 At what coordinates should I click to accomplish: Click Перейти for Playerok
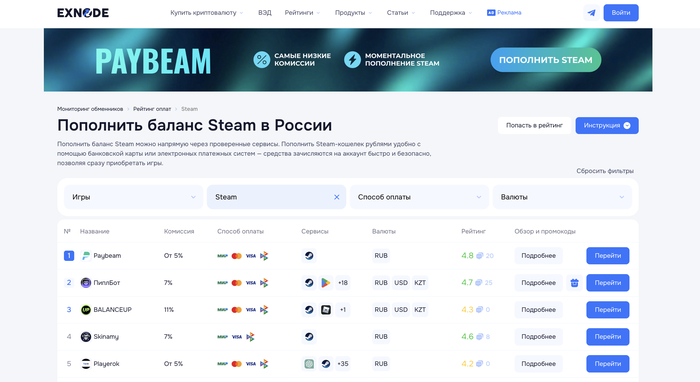[x=608, y=364]
